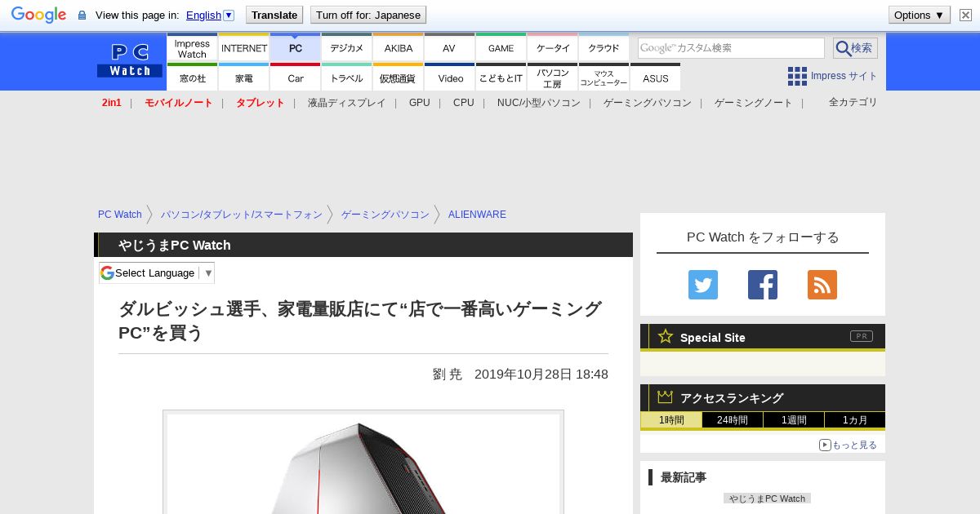980x514 pixels.
Task: Focus the Google custom search field
Action: point(731,48)
